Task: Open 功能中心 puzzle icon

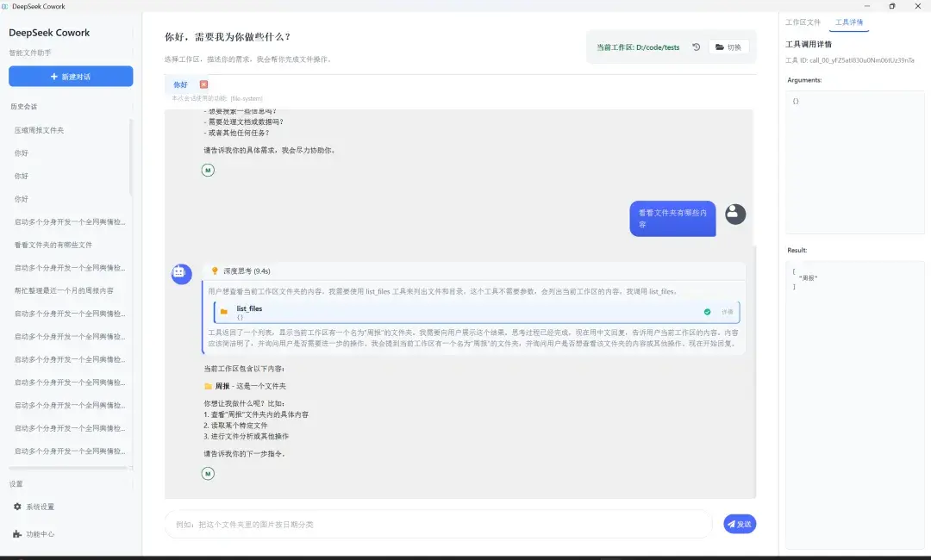Action: [17, 534]
